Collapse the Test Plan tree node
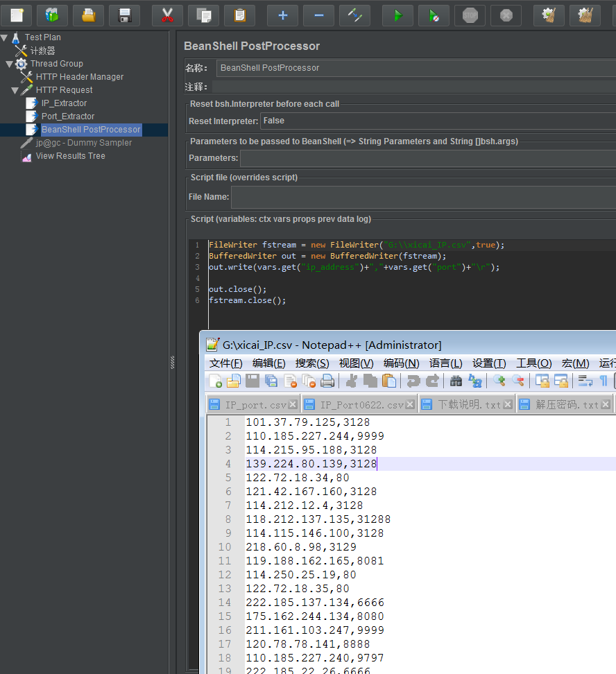The image size is (616, 674). point(4,38)
